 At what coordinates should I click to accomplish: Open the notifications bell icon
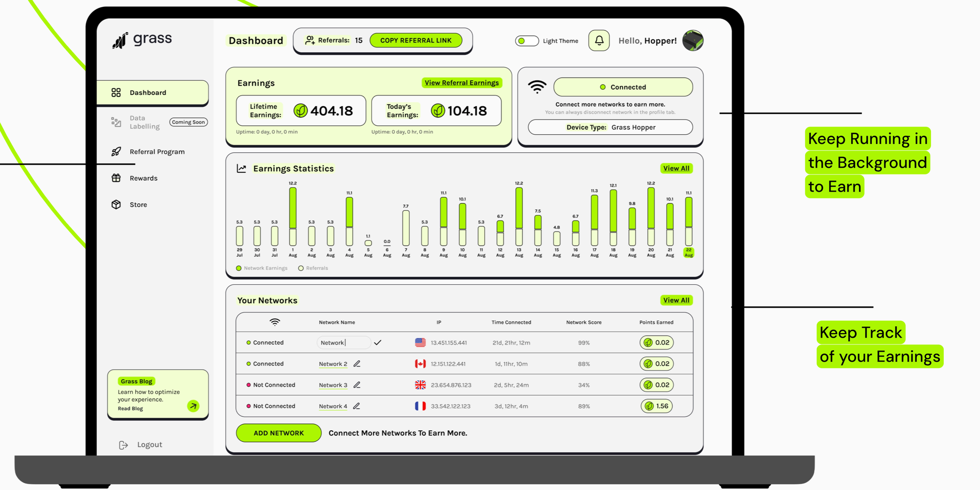[599, 41]
